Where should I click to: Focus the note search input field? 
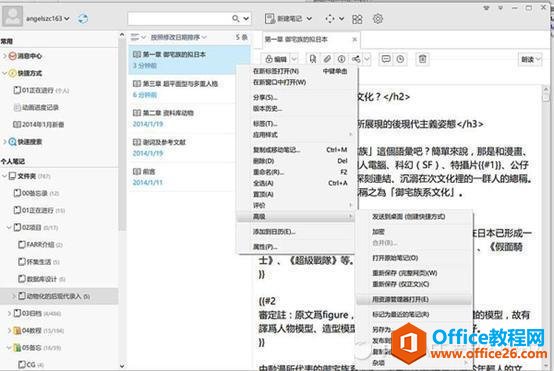pyautogui.click(x=179, y=18)
